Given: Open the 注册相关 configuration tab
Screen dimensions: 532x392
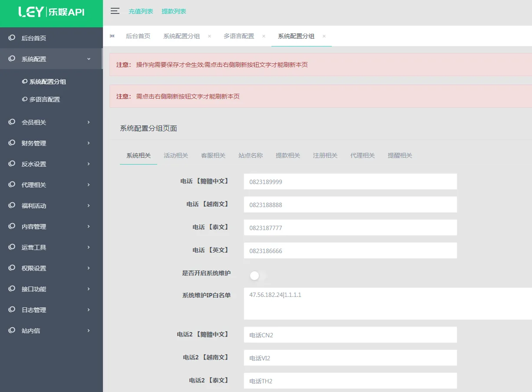Looking at the screenshot, I should tap(325, 155).
